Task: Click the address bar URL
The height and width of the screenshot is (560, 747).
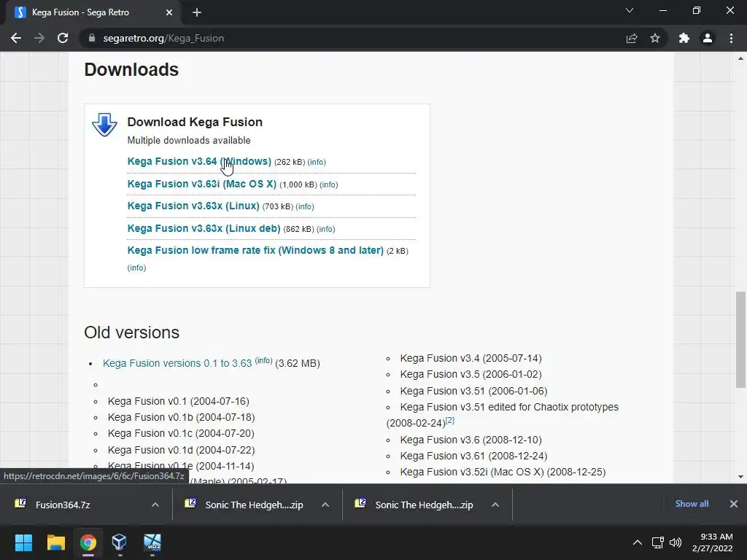Action: [163, 38]
